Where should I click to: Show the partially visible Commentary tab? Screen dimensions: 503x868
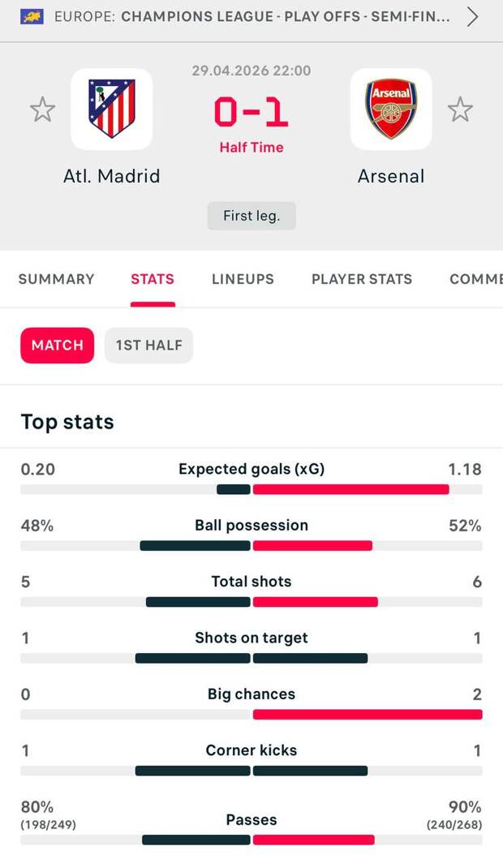[475, 279]
